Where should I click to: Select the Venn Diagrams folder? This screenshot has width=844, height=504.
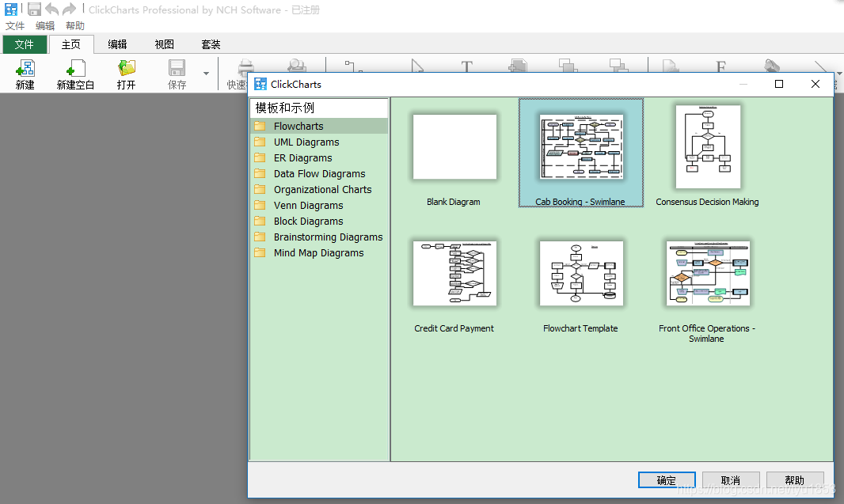coord(318,206)
